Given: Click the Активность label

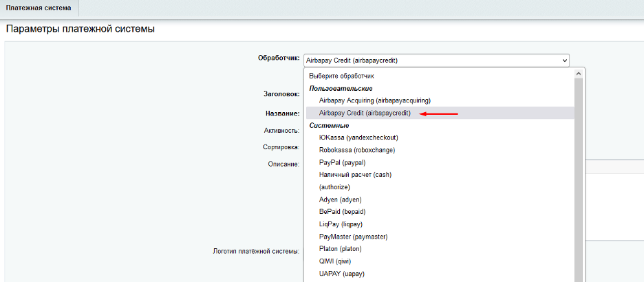Looking at the screenshot, I should pyautogui.click(x=281, y=131).
